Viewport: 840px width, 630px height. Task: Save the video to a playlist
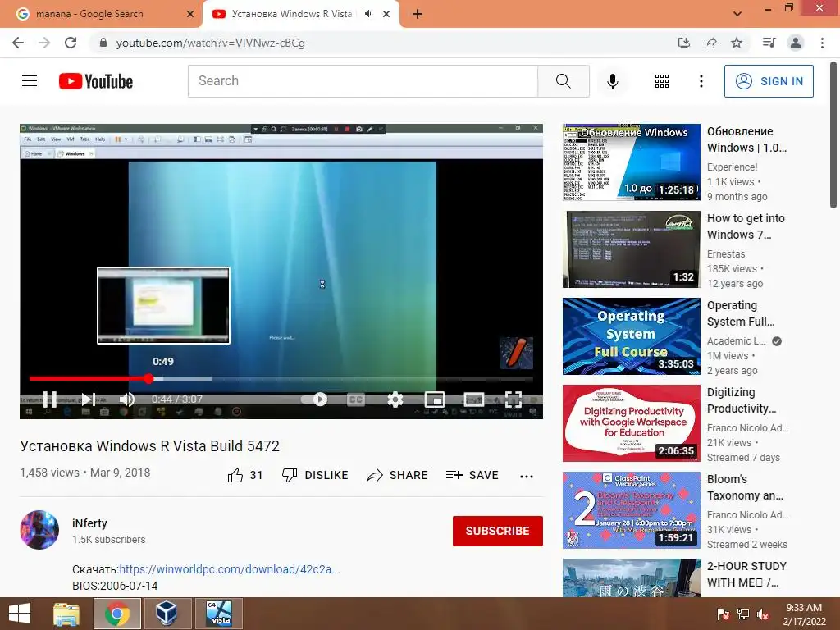pyautogui.click(x=472, y=475)
